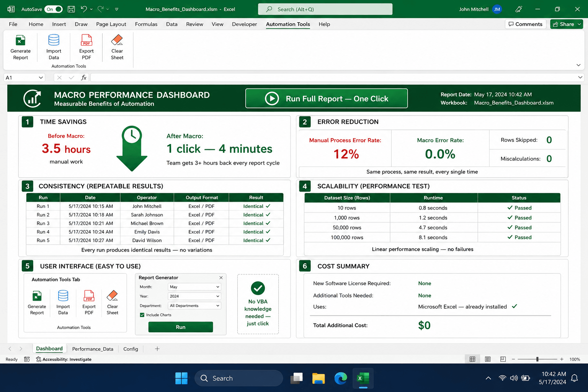This screenshot has width=588, height=392.
Task: Click the Clear Sheet ribbon icon
Action: click(117, 40)
